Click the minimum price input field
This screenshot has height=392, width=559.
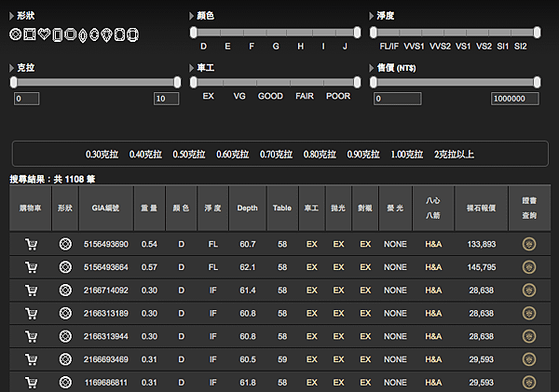point(398,99)
